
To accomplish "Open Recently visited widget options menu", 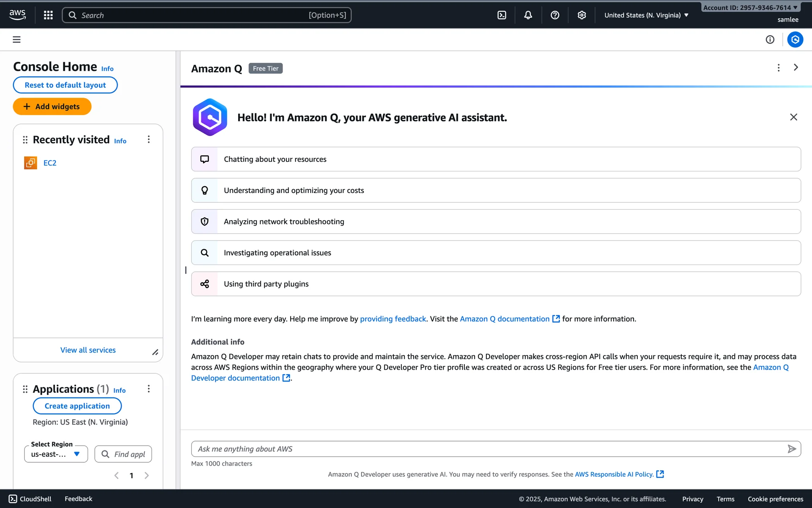I will pyautogui.click(x=148, y=140).
